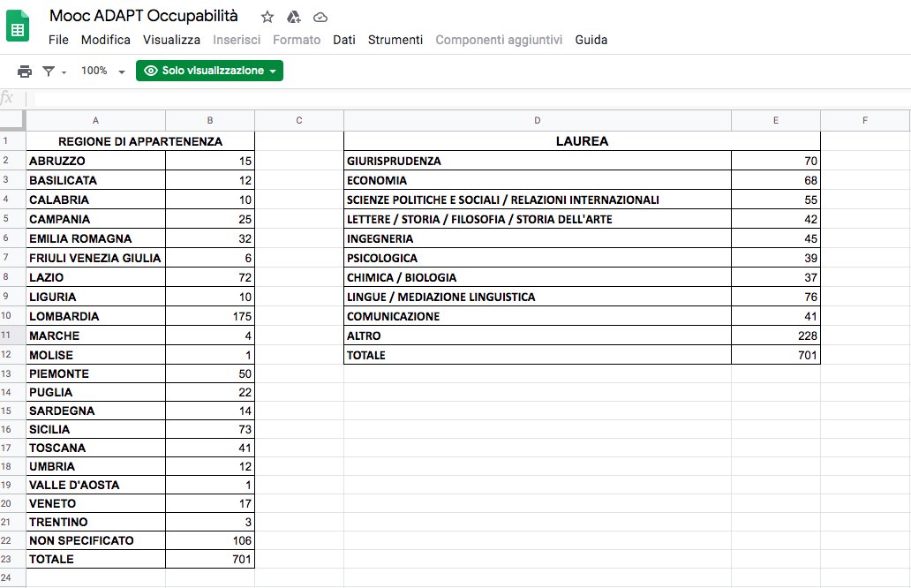The height and width of the screenshot is (588, 911).
Task: Open the File menu
Action: [58, 40]
